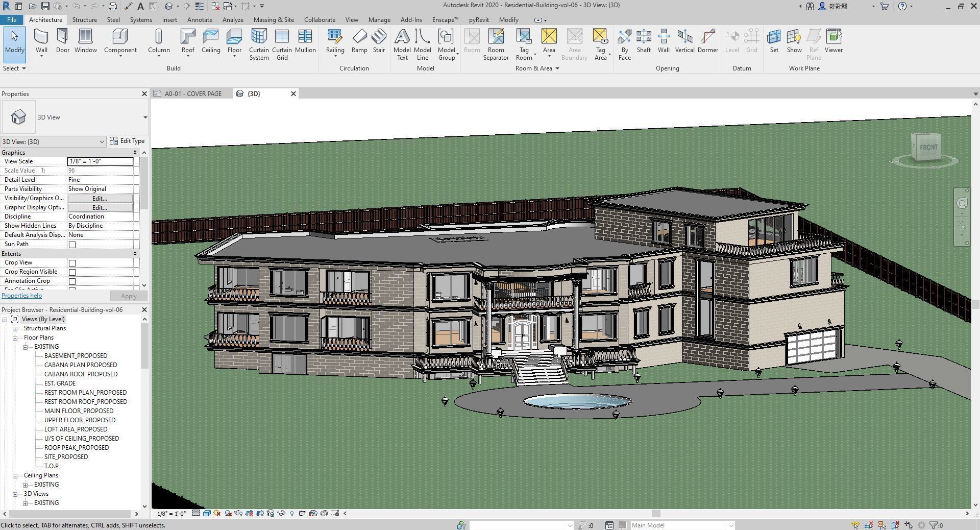The width and height of the screenshot is (980, 530).
Task: Click the Print icon in quick access toolbar
Action: tap(113, 6)
